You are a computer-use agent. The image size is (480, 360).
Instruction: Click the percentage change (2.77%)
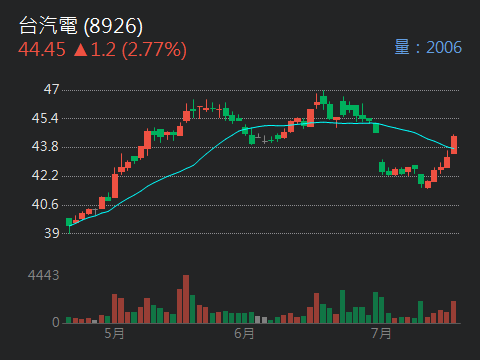(x=154, y=50)
